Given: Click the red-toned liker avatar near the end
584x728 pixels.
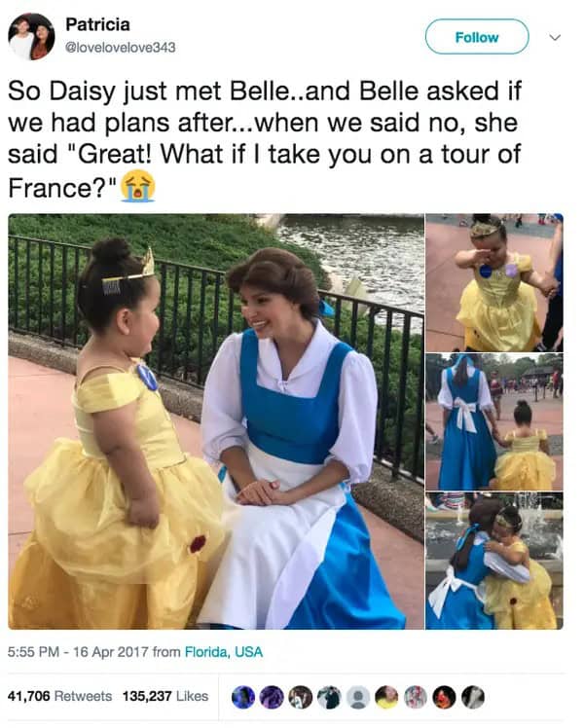Looking at the screenshot, I should click(444, 697).
